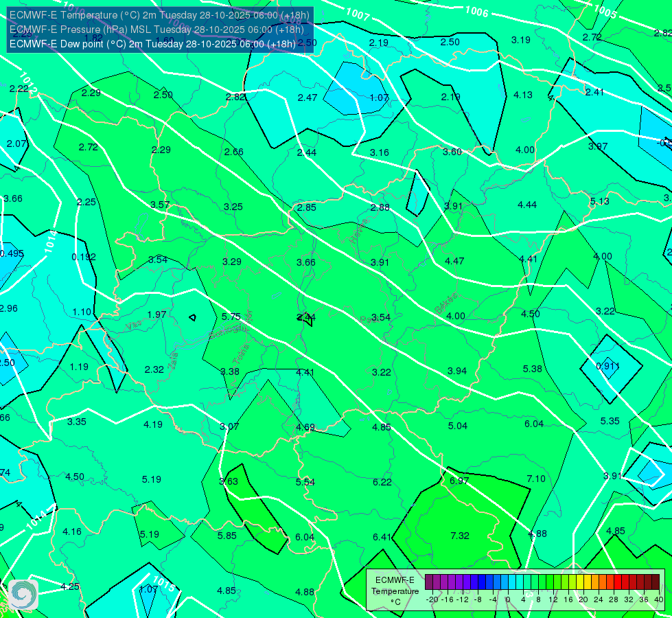The height and width of the screenshot is (618, 672).
Task: Click the 4.13 temperature value
Action: click(x=523, y=95)
